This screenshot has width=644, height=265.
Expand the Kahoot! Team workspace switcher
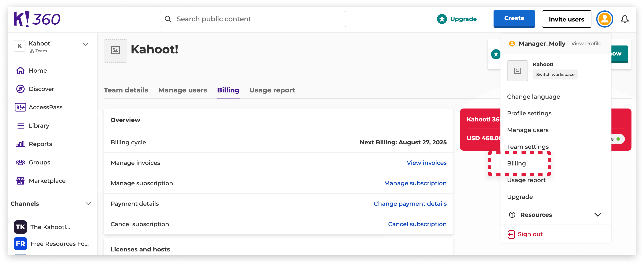click(85, 44)
